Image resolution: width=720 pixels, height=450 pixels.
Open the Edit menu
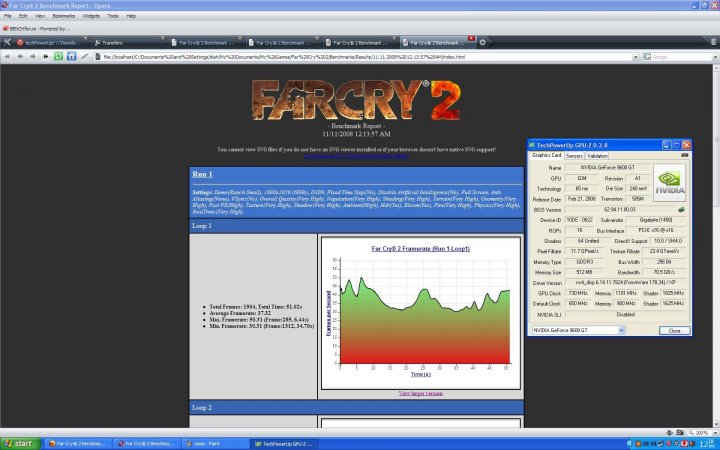coord(23,16)
